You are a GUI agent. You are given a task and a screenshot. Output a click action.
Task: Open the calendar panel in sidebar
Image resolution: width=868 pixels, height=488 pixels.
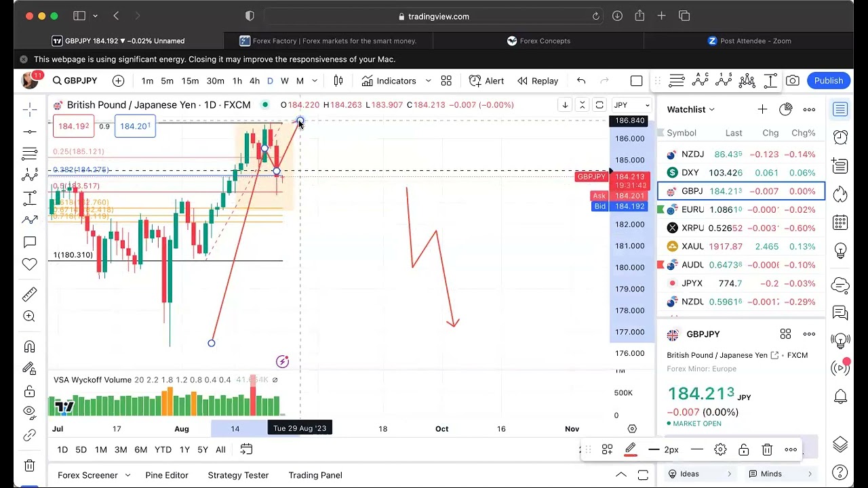click(x=840, y=222)
